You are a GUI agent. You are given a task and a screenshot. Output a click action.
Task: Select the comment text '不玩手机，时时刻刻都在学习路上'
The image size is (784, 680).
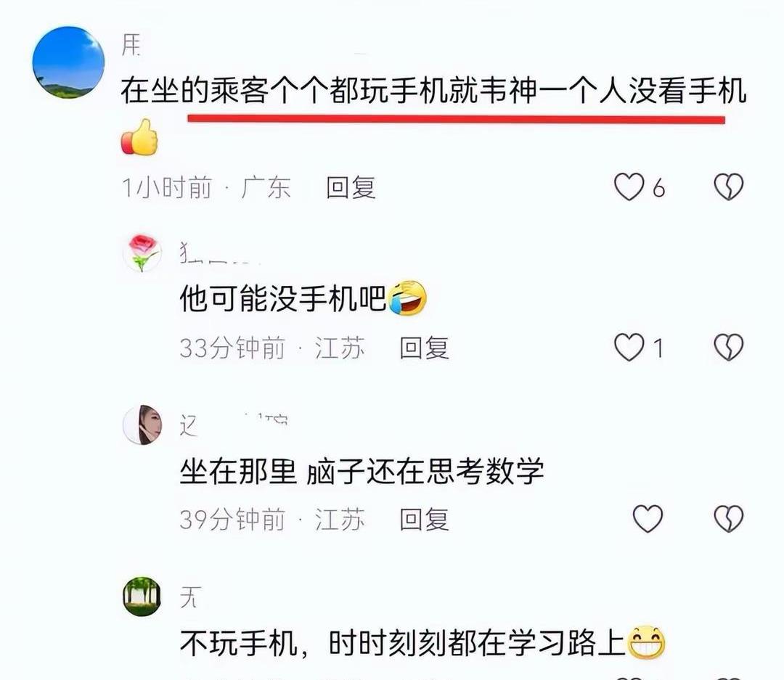click(x=403, y=643)
